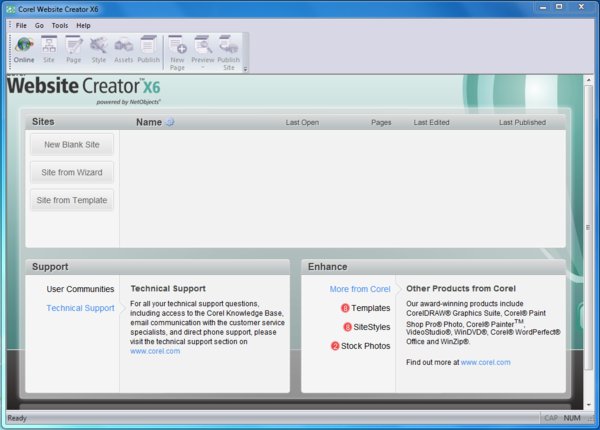
Task: Open the Page view icon
Action: click(x=73, y=49)
